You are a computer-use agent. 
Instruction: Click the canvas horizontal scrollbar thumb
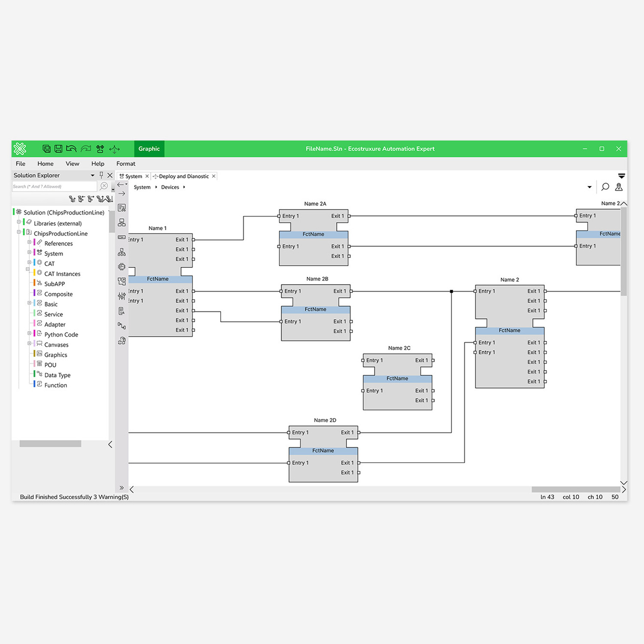point(575,489)
